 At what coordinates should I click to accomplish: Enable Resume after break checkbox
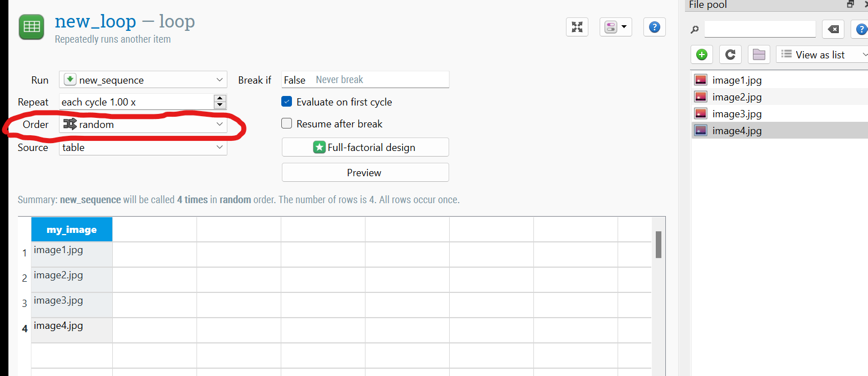[287, 123]
